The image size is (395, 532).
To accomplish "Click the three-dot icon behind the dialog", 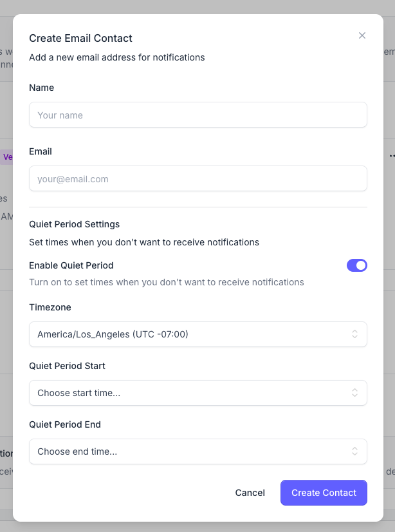I will [x=391, y=156].
